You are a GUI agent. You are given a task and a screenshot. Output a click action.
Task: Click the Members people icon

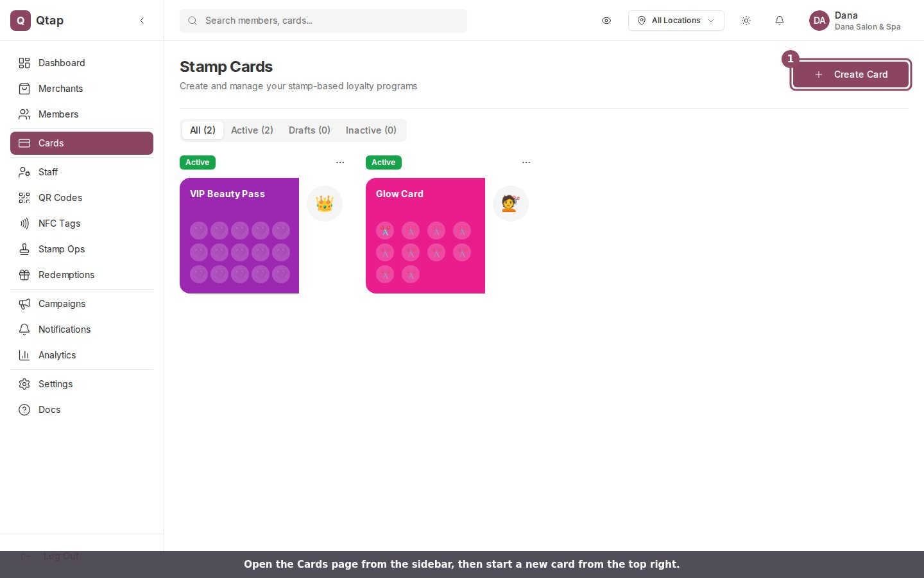(24, 114)
